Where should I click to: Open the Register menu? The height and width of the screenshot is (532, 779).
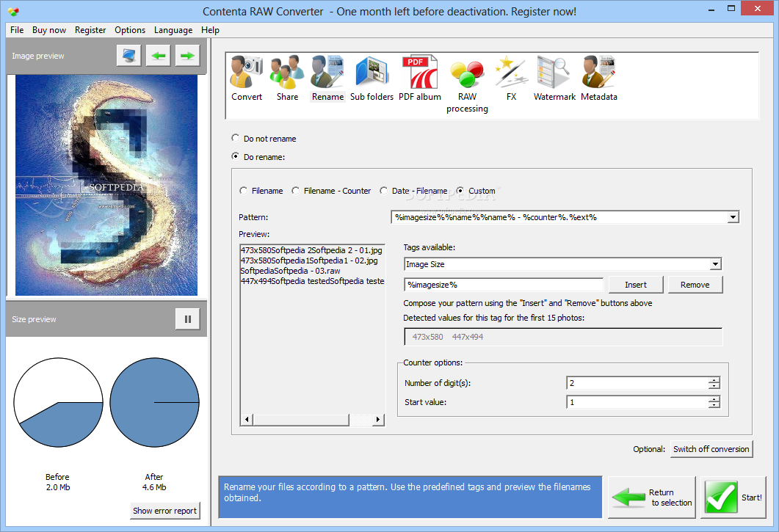click(x=90, y=30)
